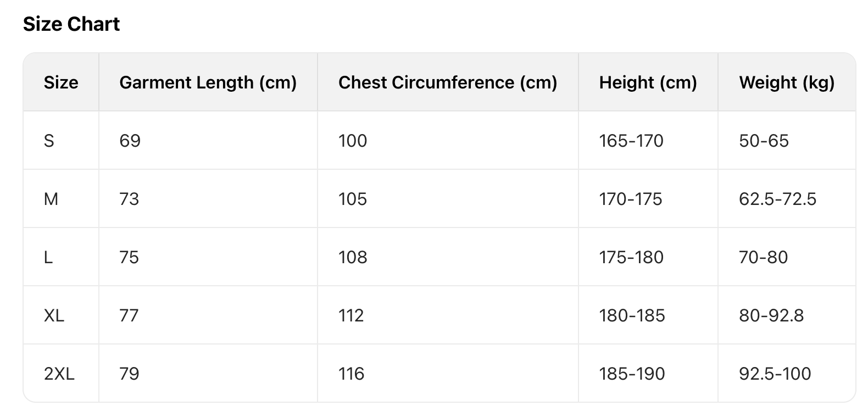Select the 2XL size cell

point(59,374)
